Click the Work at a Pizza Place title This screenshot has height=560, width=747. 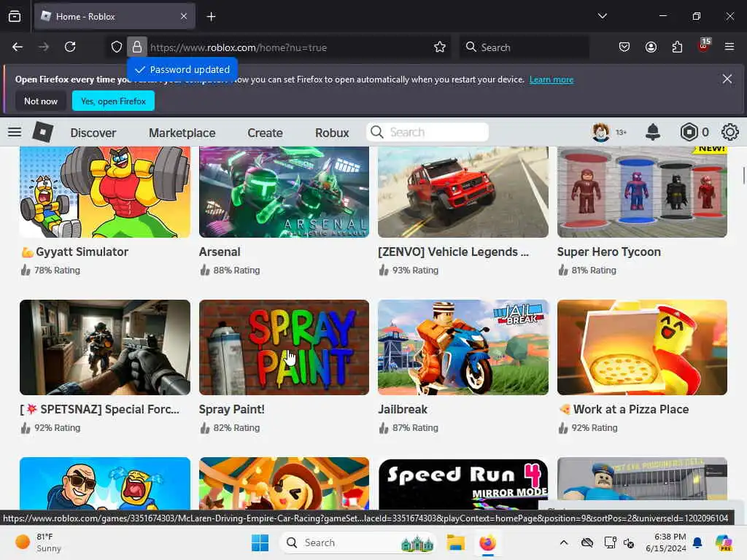(x=624, y=410)
